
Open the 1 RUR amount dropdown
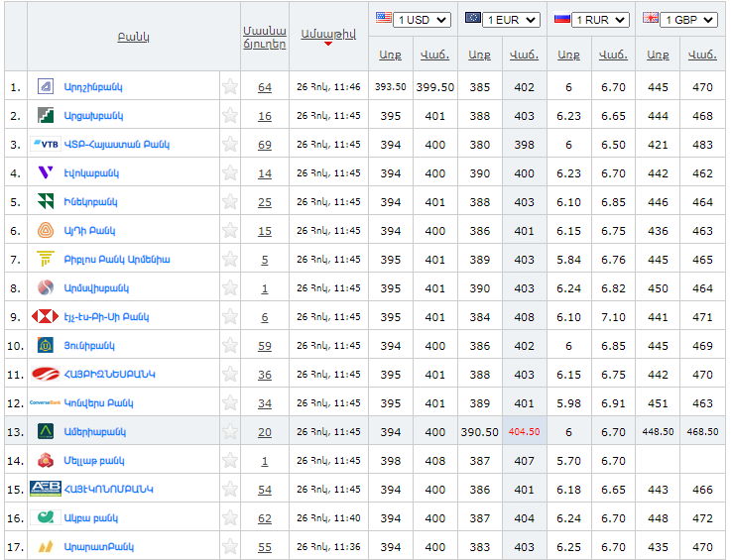pos(600,20)
